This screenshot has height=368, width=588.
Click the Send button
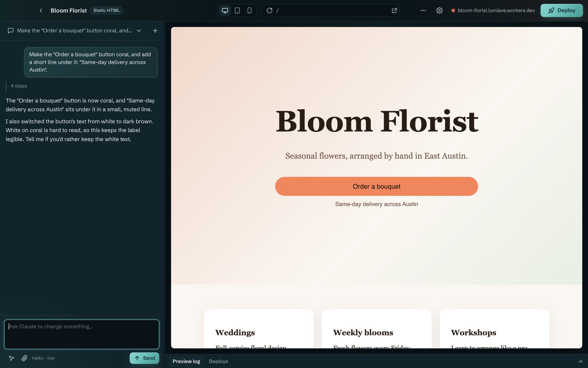pos(144,358)
